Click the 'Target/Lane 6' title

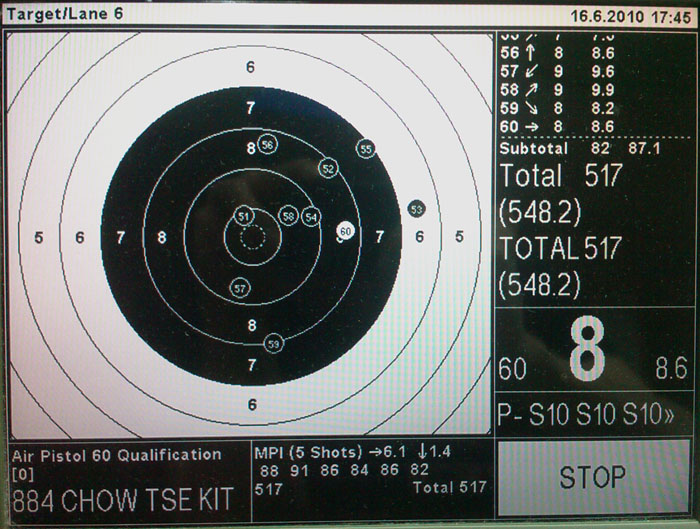pyautogui.click(x=65, y=14)
